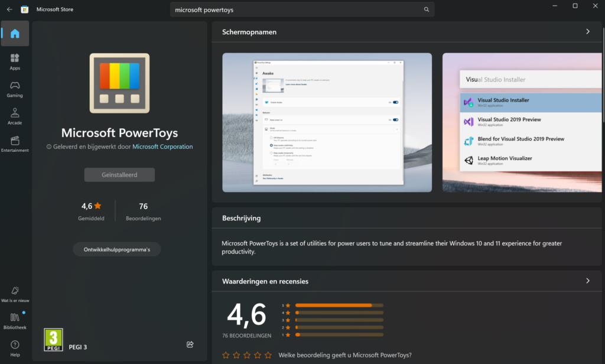Click the 5 star rating bar

coord(340,305)
